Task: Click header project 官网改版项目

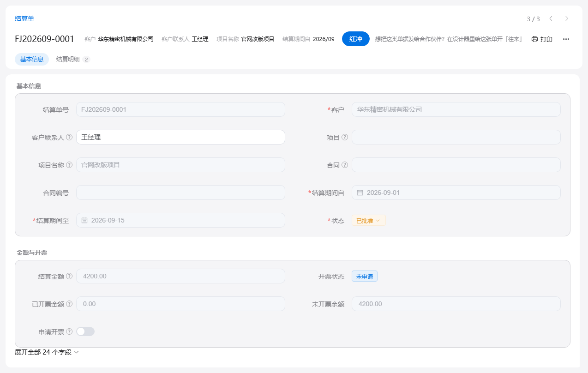Action: pyautogui.click(x=258, y=39)
